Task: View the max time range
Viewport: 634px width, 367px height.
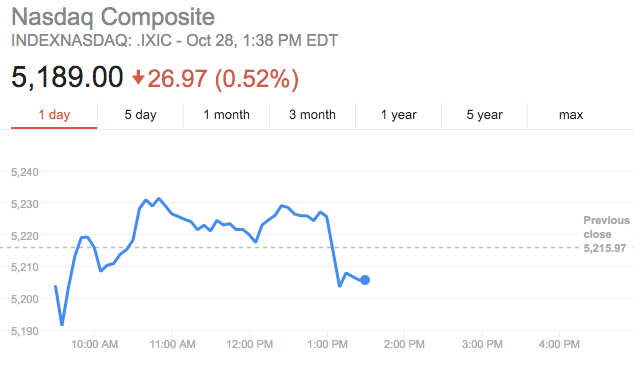Action: (x=571, y=115)
